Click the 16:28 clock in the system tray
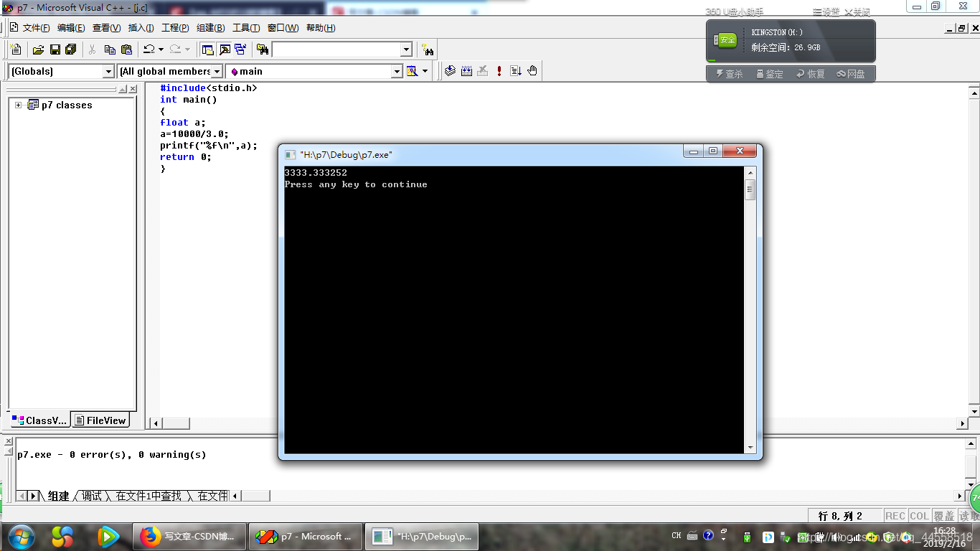Viewport: 980px width, 551px height. pos(945,531)
